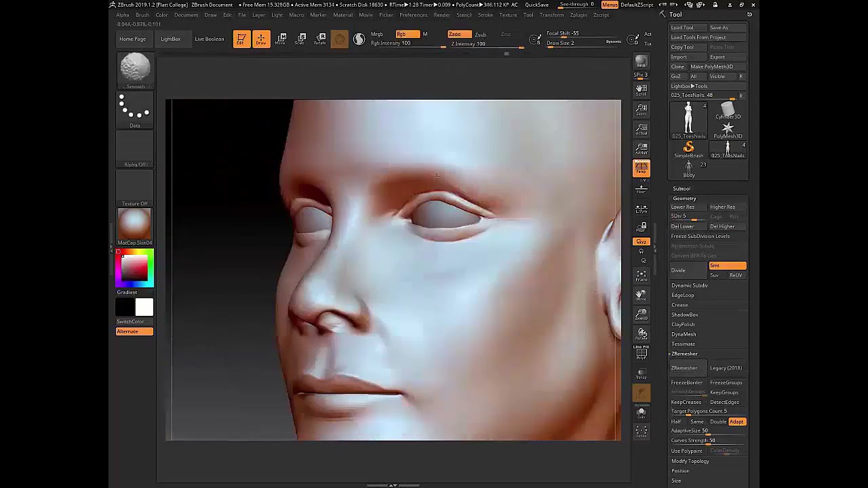Open the Material menu
The image size is (868, 488).
pos(343,15)
